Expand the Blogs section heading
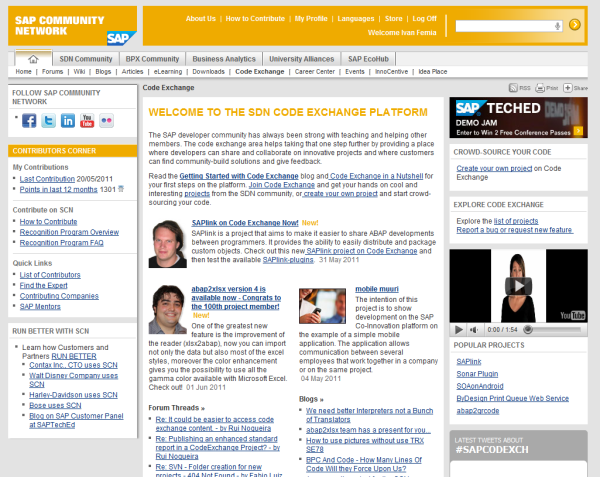The width and height of the screenshot is (600, 477). point(311,399)
